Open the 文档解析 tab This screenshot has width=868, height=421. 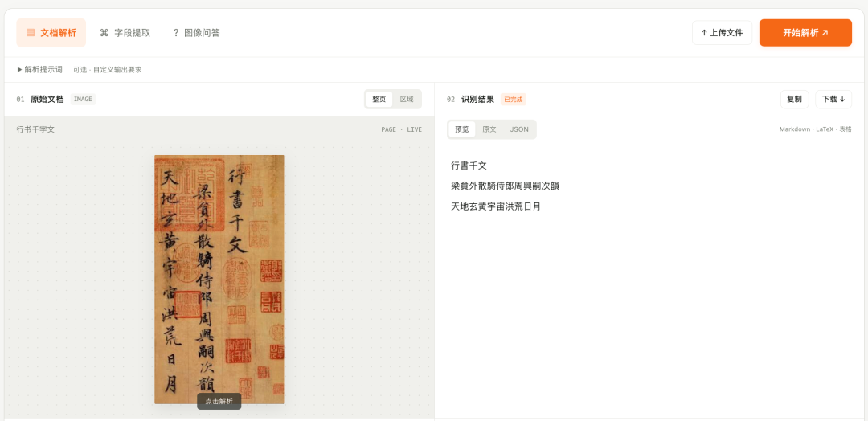click(x=51, y=33)
